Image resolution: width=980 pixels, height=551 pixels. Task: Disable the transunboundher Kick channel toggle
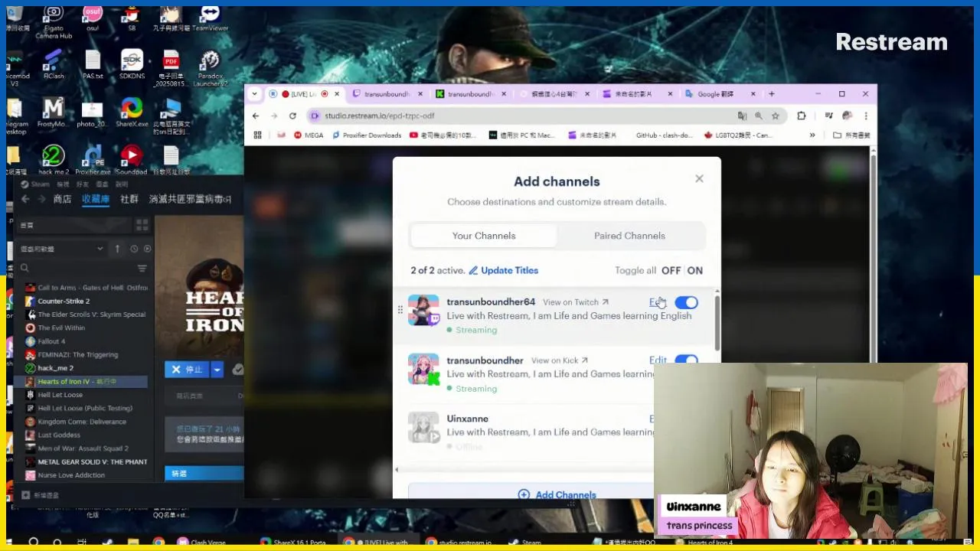tap(686, 360)
